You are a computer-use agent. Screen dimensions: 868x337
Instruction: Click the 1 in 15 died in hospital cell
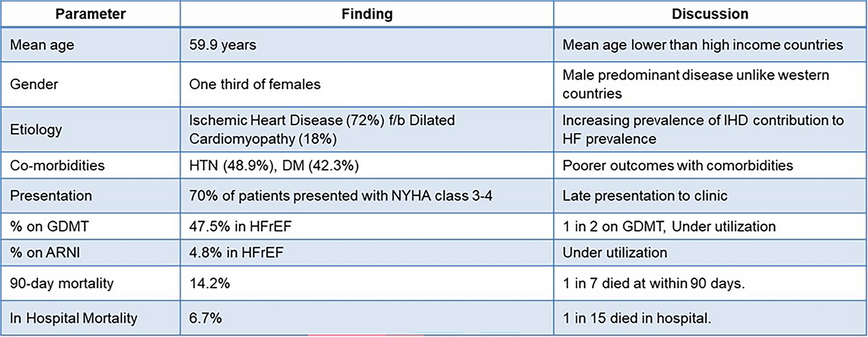[x=637, y=318]
